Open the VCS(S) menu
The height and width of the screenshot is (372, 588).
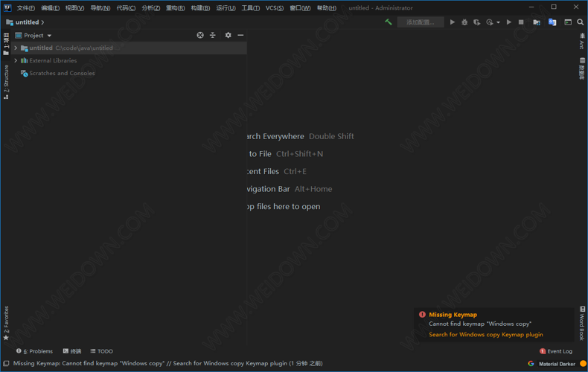[275, 8]
